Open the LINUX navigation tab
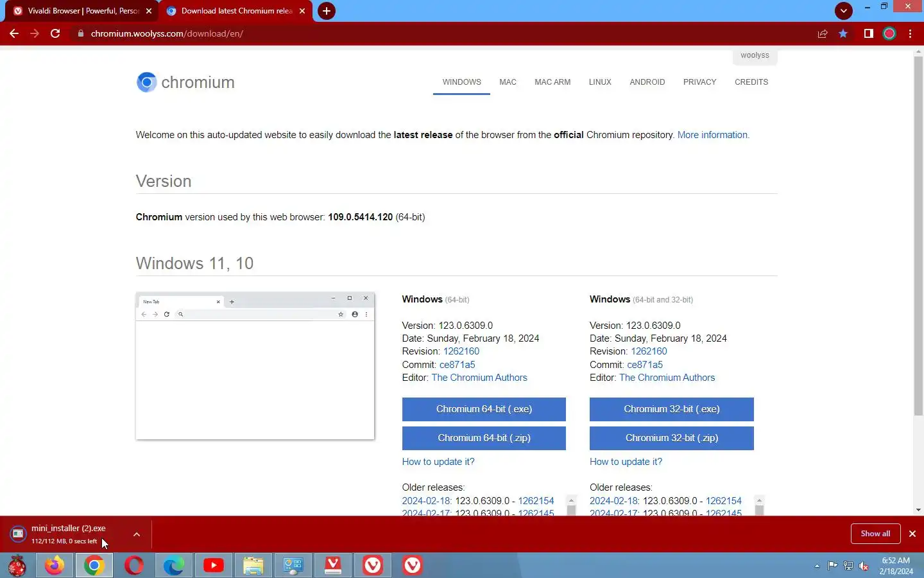Screen dimensions: 924x578 point(600,82)
